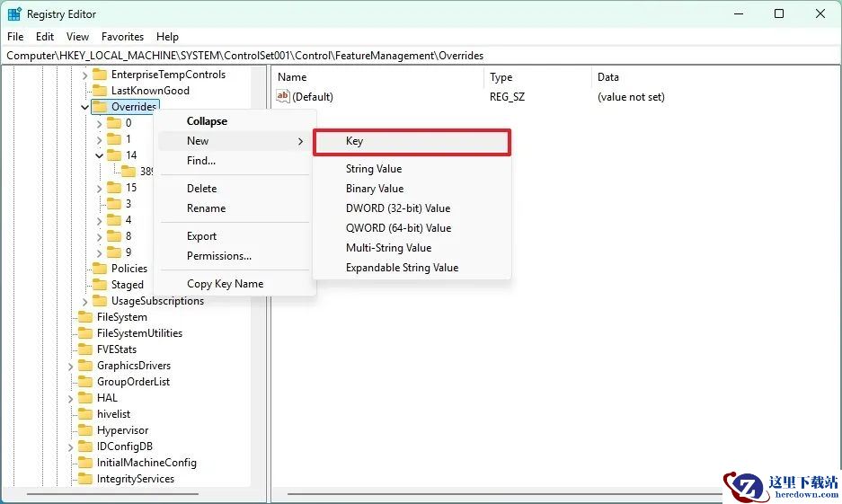
Task: Expand the IDConfigDB key
Action: [70, 447]
